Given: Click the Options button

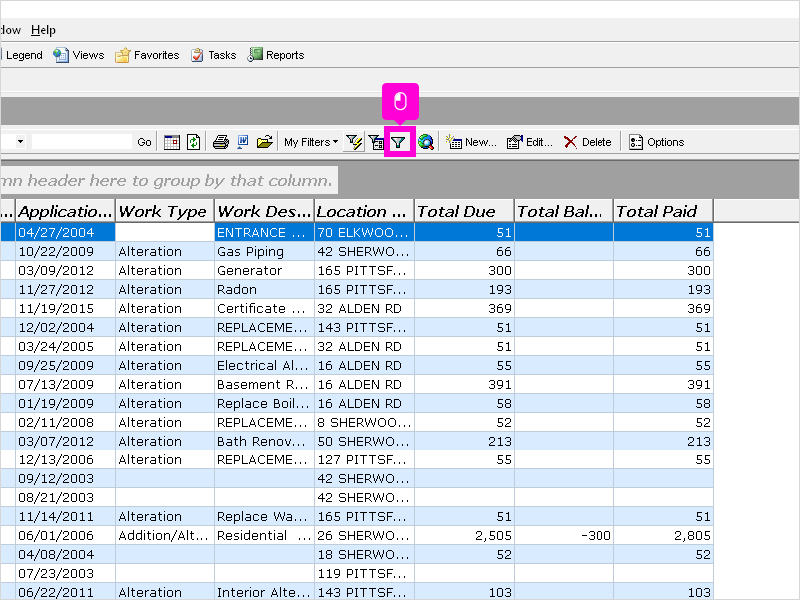Looking at the screenshot, I should pos(656,142).
